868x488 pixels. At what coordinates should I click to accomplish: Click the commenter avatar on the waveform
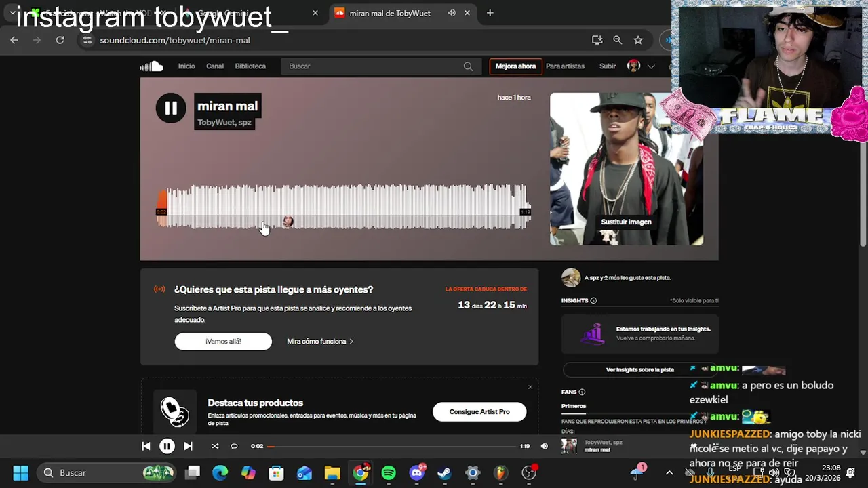click(x=288, y=221)
